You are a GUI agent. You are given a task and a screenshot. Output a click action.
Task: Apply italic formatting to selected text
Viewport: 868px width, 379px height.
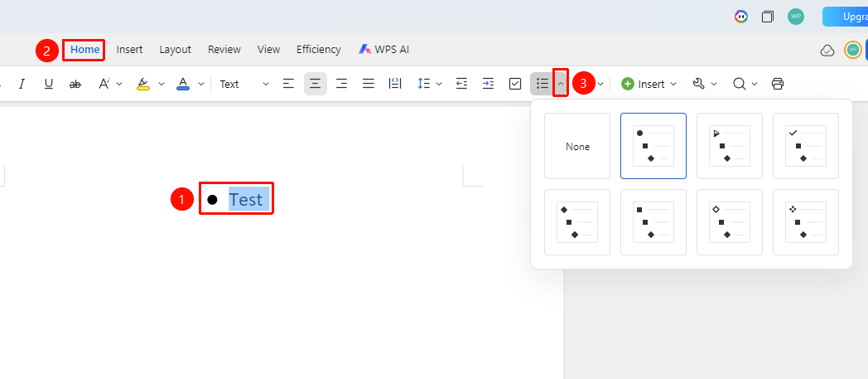(x=22, y=84)
